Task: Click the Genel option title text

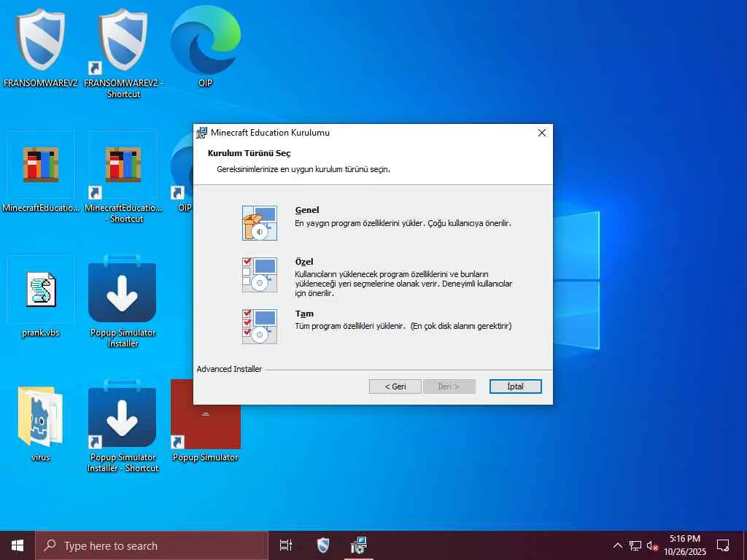Action: click(x=307, y=210)
